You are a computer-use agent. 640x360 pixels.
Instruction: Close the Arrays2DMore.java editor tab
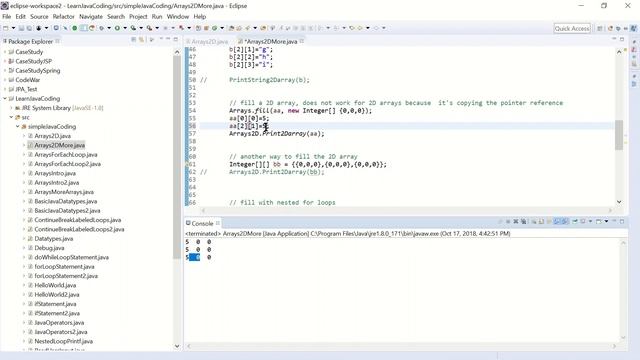click(302, 41)
